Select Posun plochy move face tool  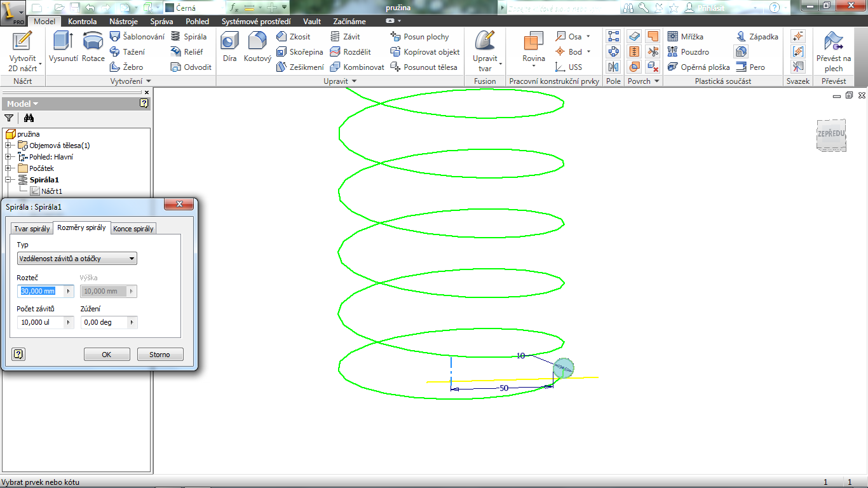pos(420,37)
